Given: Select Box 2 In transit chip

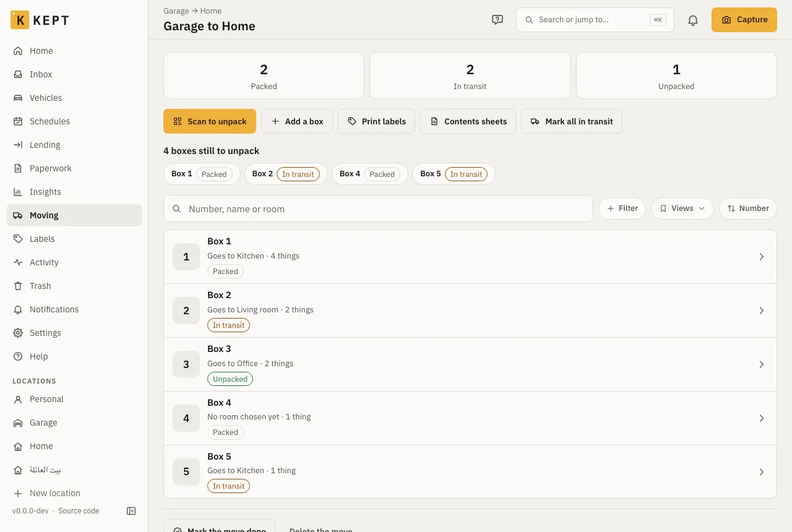Looking at the screenshot, I should [286, 174].
